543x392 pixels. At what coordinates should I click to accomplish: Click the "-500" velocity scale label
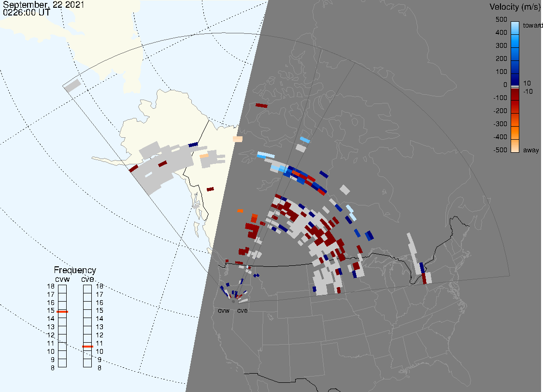(x=500, y=150)
